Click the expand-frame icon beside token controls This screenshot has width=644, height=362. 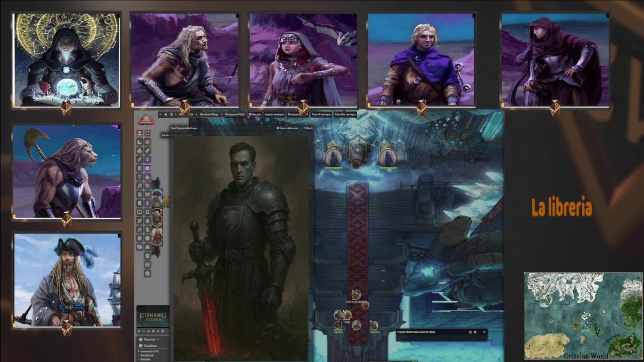point(147,133)
